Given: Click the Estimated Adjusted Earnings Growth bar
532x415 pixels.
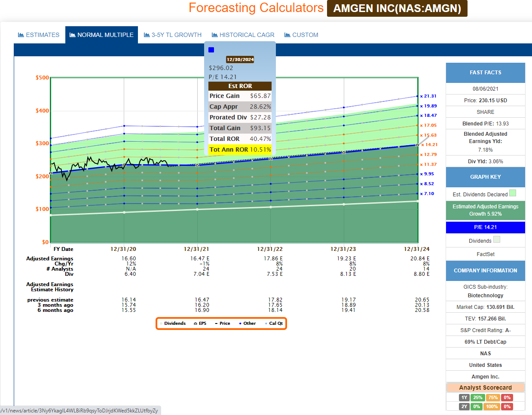Looking at the screenshot, I should point(485,210).
